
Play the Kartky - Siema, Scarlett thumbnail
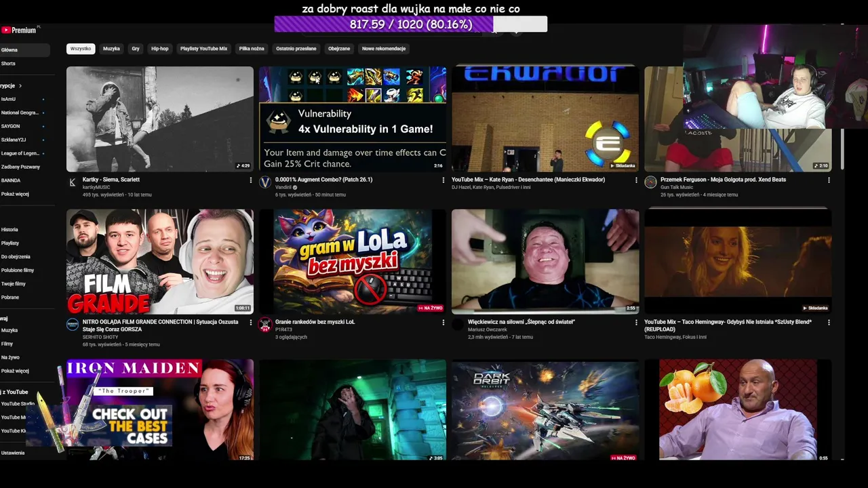pyautogui.click(x=160, y=119)
